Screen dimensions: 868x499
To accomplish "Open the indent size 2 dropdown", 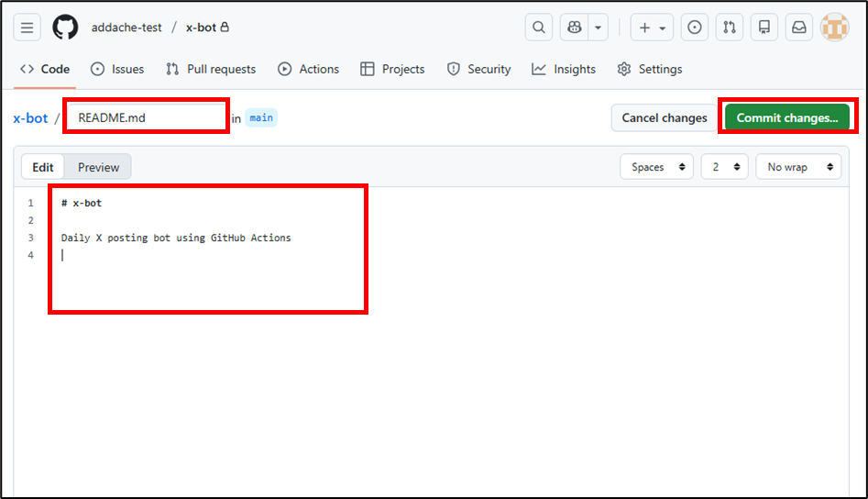I will [x=724, y=167].
